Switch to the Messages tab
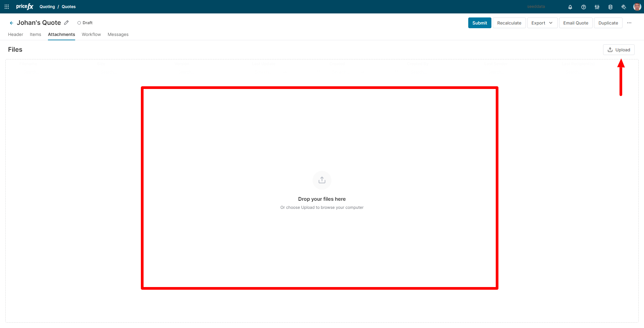The width and height of the screenshot is (644, 328). [118, 34]
